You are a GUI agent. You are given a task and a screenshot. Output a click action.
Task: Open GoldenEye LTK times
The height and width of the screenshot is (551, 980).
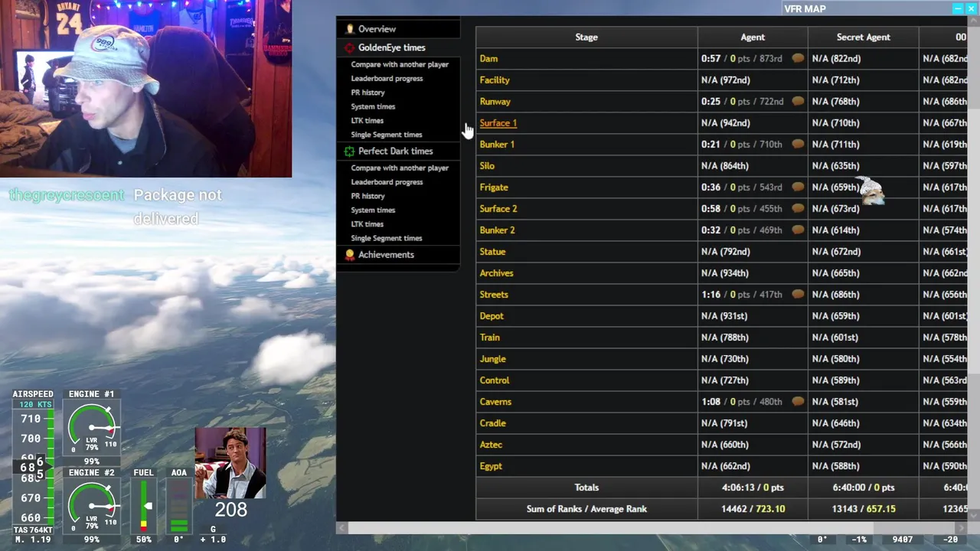(367, 120)
